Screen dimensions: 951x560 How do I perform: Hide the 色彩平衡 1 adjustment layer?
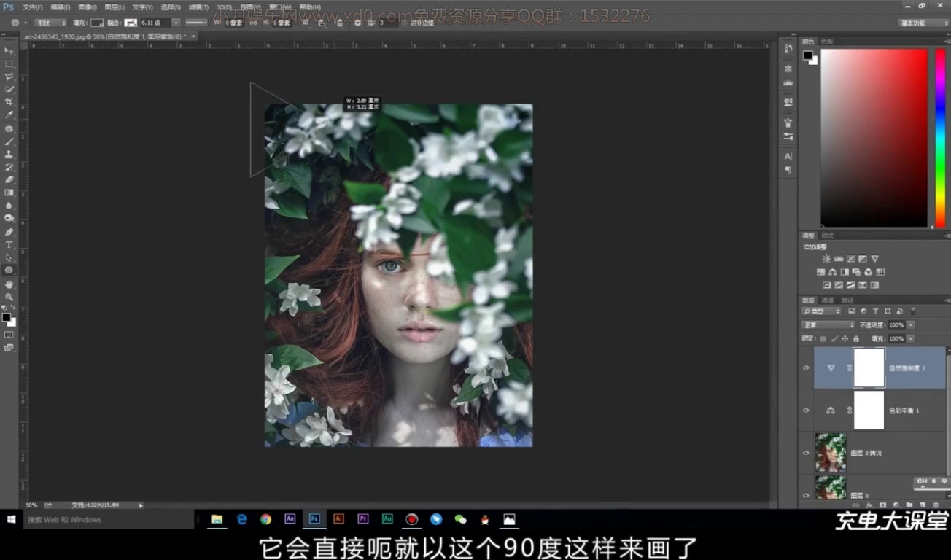point(806,410)
